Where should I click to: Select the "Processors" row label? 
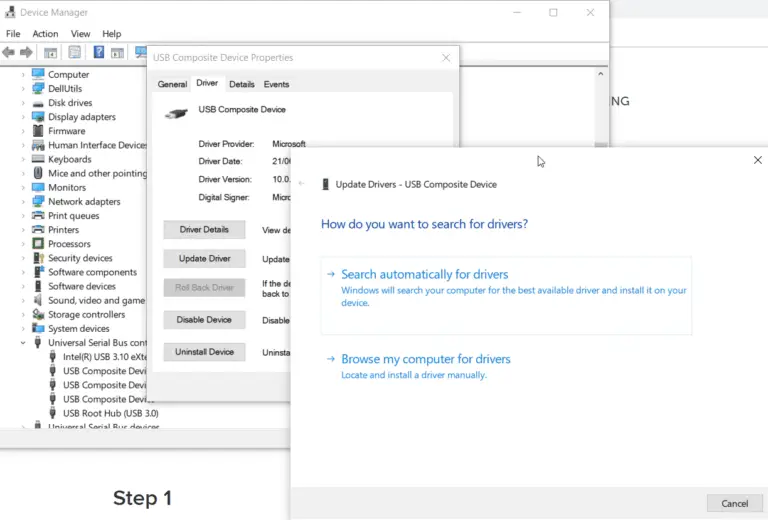point(69,244)
